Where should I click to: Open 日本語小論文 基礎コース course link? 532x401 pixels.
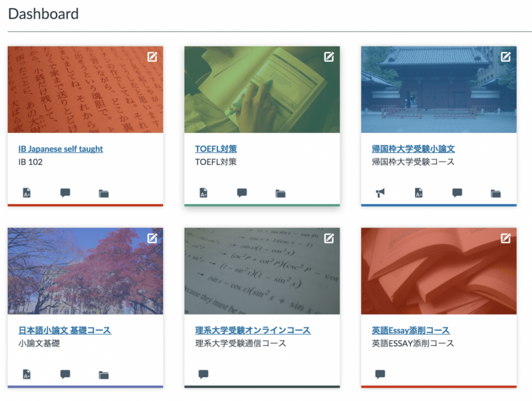pos(65,331)
